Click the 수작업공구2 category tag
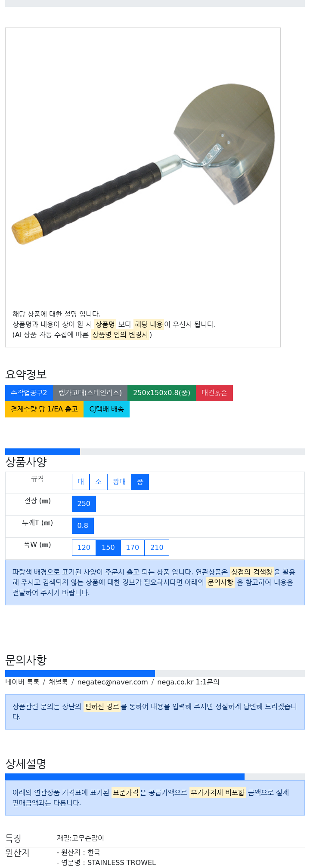Image resolution: width=310 pixels, height=868 pixels. pyautogui.click(x=29, y=393)
